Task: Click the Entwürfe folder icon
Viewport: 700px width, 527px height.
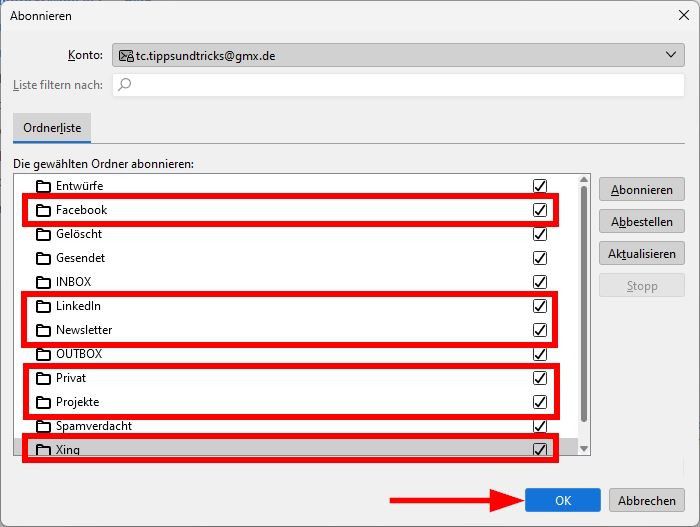Action: (x=43, y=186)
